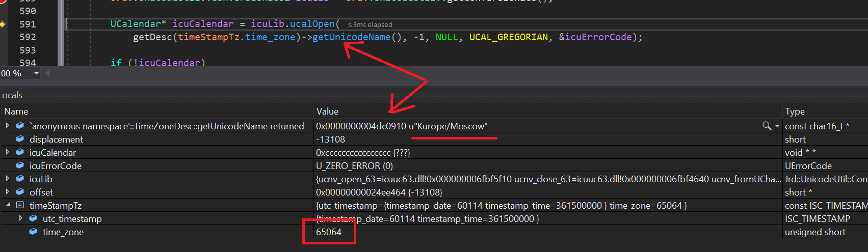Viewport: 868px width, 252px height.
Task: Click the magnifier visualizer icon for getUnicodeName
Action: click(x=767, y=126)
